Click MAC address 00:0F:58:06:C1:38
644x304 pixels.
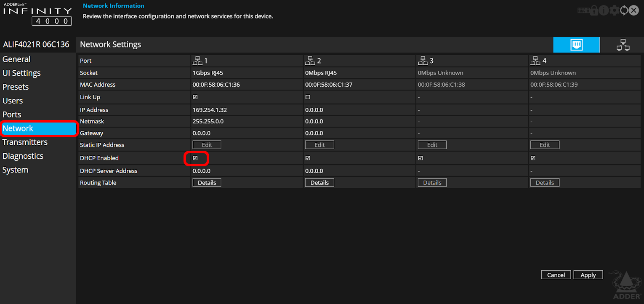point(442,85)
